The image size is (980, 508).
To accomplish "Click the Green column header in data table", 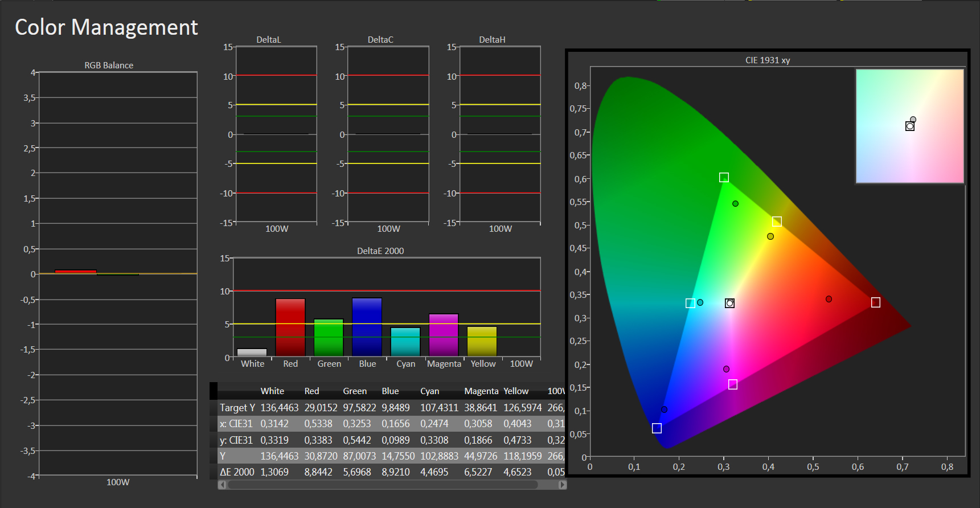I will click(355, 391).
